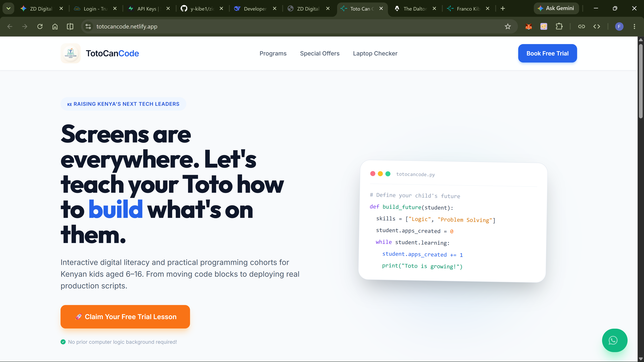The height and width of the screenshot is (362, 644).
Task: Open the profile avatar F
Action: point(619,26)
